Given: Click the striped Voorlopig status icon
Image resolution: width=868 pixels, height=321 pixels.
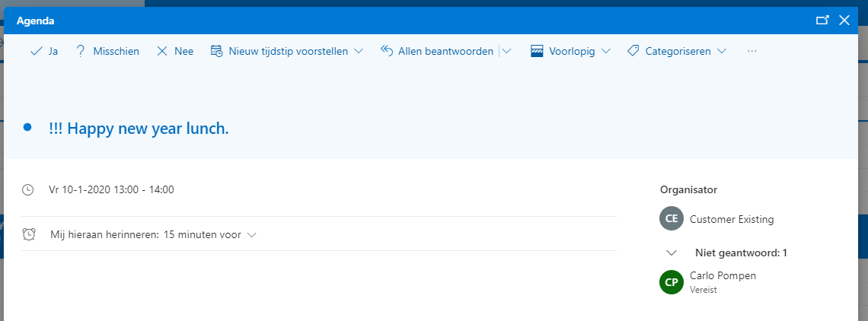Looking at the screenshot, I should click(x=537, y=51).
